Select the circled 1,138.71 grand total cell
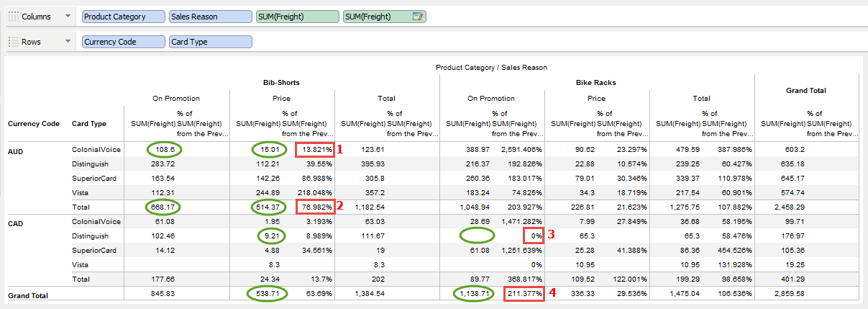This screenshot has width=868, height=309. [x=472, y=294]
